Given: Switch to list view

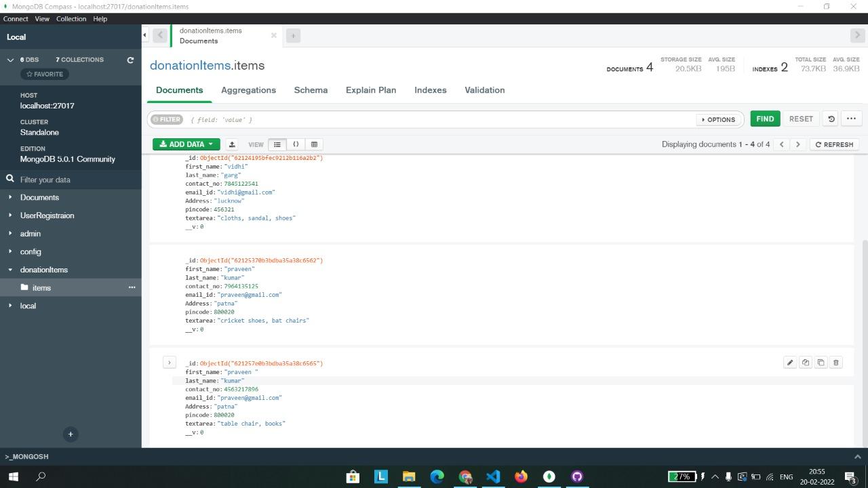Looking at the screenshot, I should pos(277,144).
